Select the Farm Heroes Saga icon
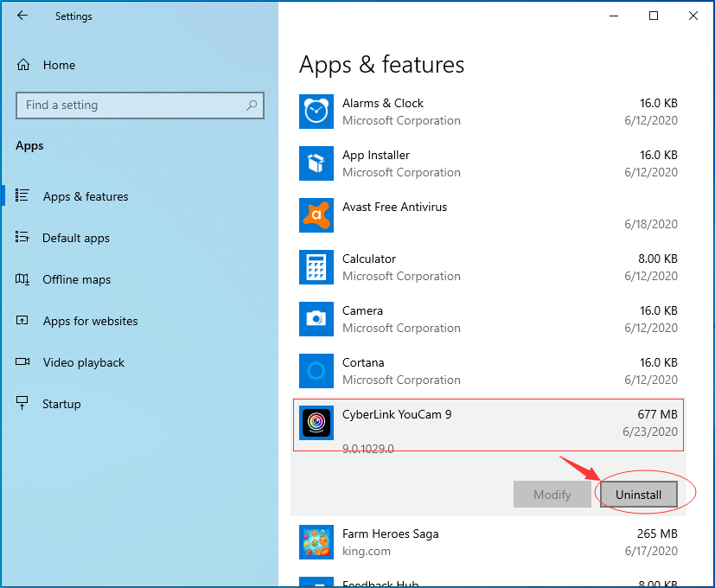715x588 pixels. coord(316,542)
